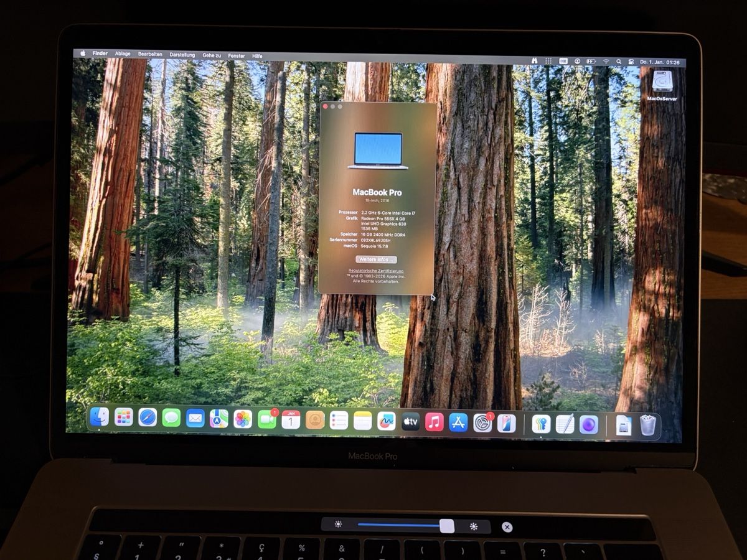Click the dotted grid icon in menu bar
Screen dimensions: 747x560
tap(548, 61)
